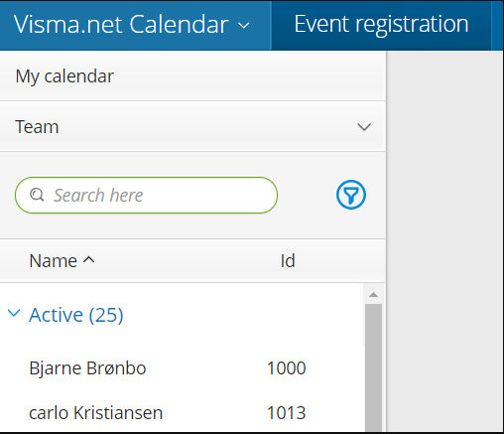This screenshot has width=504, height=434.
Task: Switch to the Event registration tab
Action: pos(381,25)
